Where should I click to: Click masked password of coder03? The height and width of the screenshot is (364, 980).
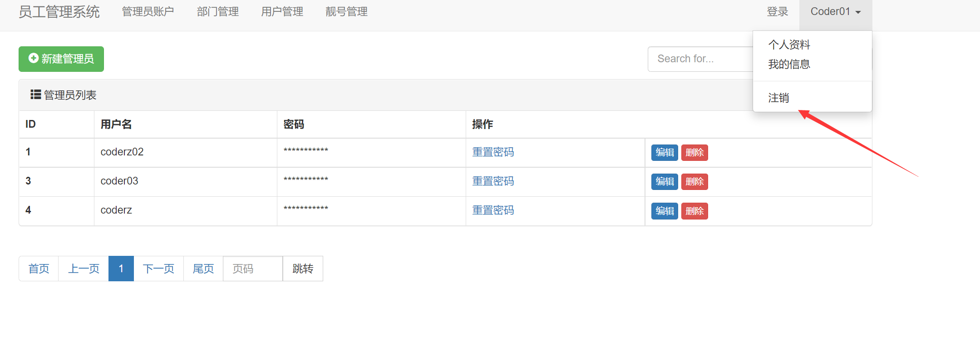[306, 180]
